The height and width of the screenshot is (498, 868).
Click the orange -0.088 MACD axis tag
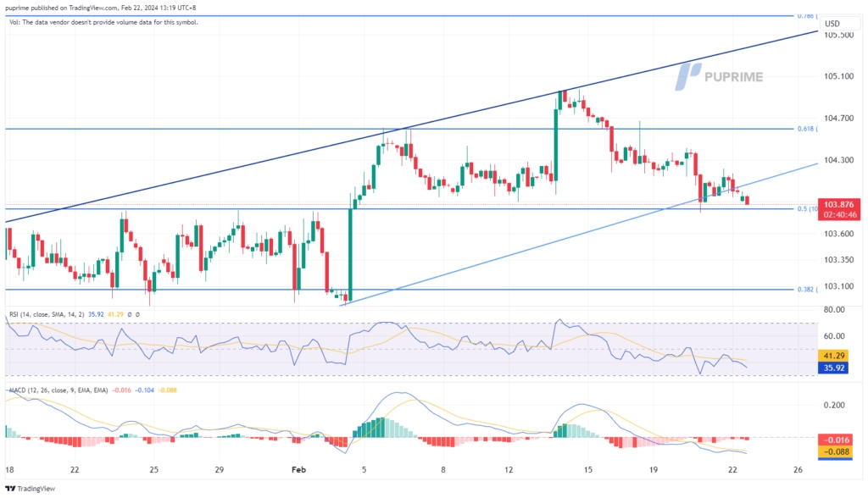836,451
